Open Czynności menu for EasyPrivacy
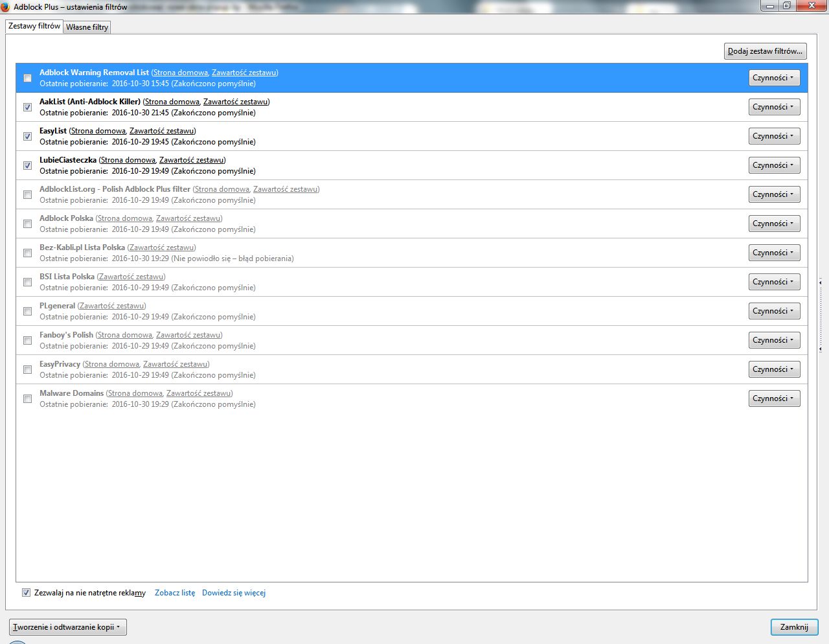Viewport: 829px width, 644px height. tap(774, 369)
